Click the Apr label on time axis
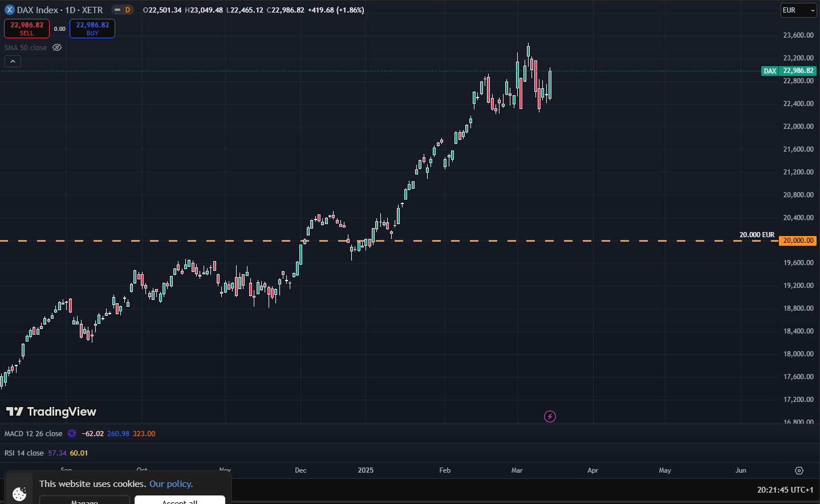This screenshot has height=504, width=820. point(592,470)
